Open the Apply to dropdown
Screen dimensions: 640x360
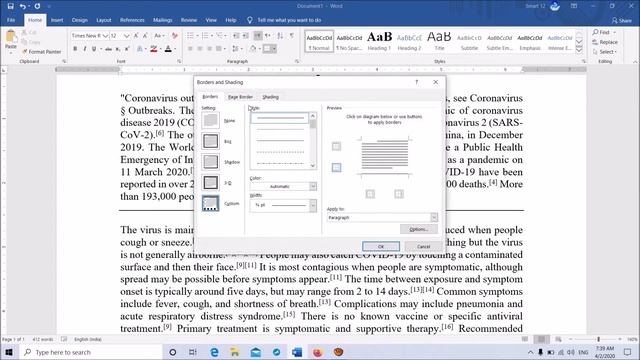(x=434, y=218)
